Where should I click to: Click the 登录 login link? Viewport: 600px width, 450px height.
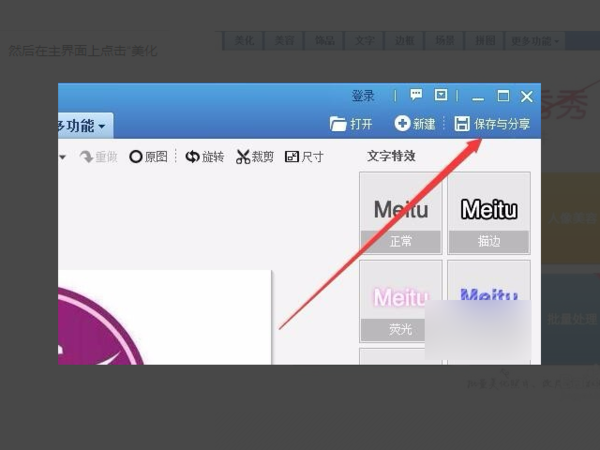click(363, 96)
